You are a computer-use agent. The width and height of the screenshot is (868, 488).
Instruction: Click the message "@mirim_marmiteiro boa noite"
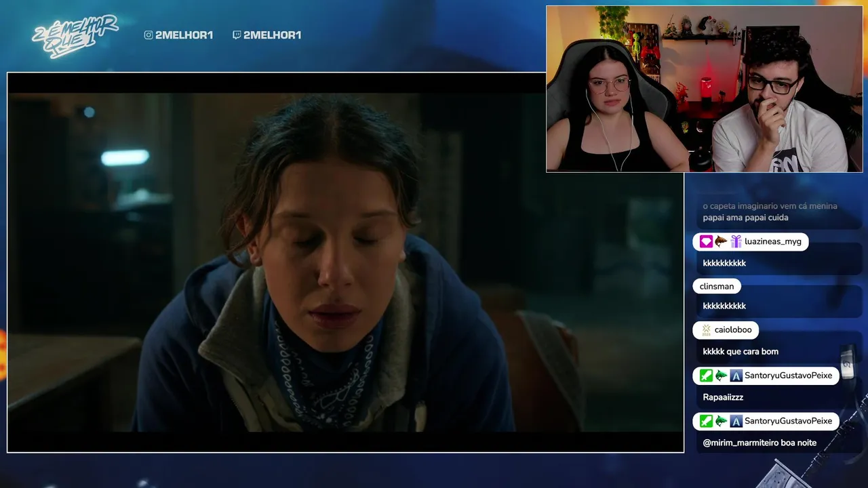click(x=759, y=443)
